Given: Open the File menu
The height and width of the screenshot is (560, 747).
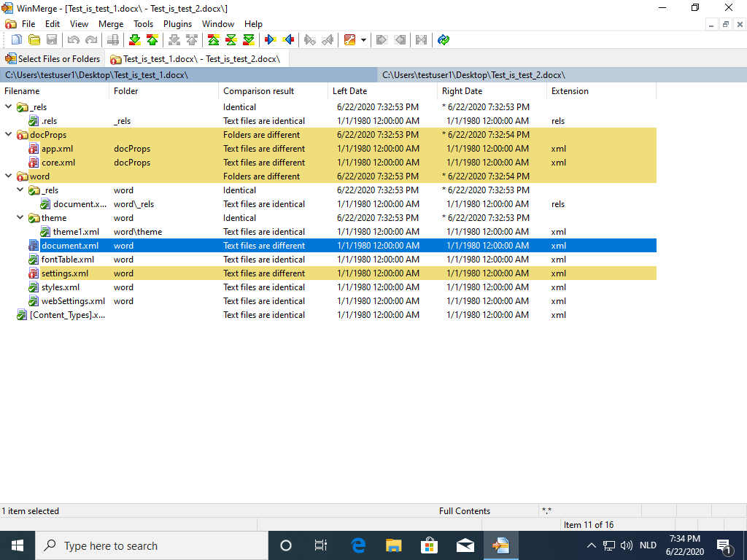Looking at the screenshot, I should 28,24.
